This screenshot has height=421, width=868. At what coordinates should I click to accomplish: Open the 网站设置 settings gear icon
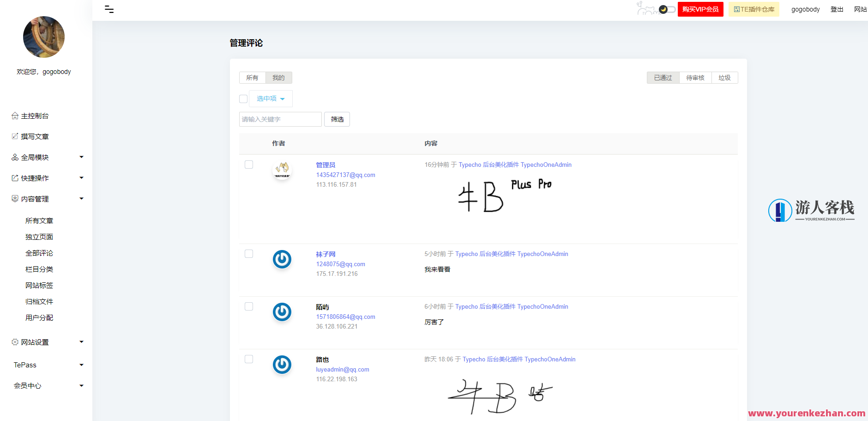(x=14, y=342)
